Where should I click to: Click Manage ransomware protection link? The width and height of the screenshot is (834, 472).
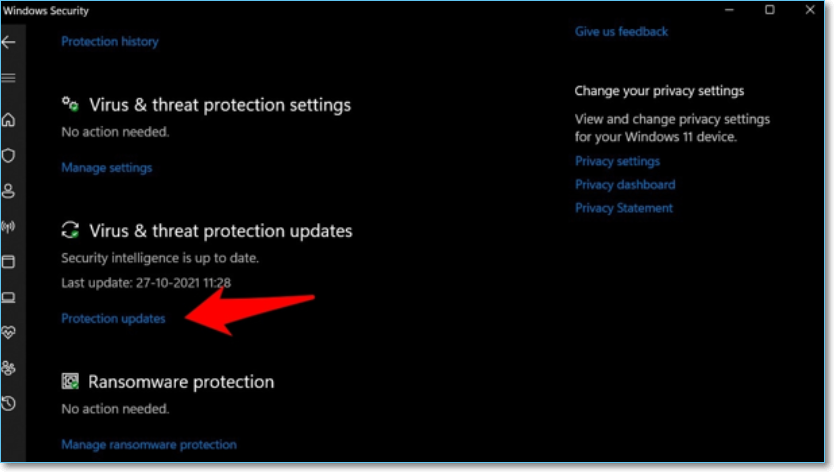point(149,445)
